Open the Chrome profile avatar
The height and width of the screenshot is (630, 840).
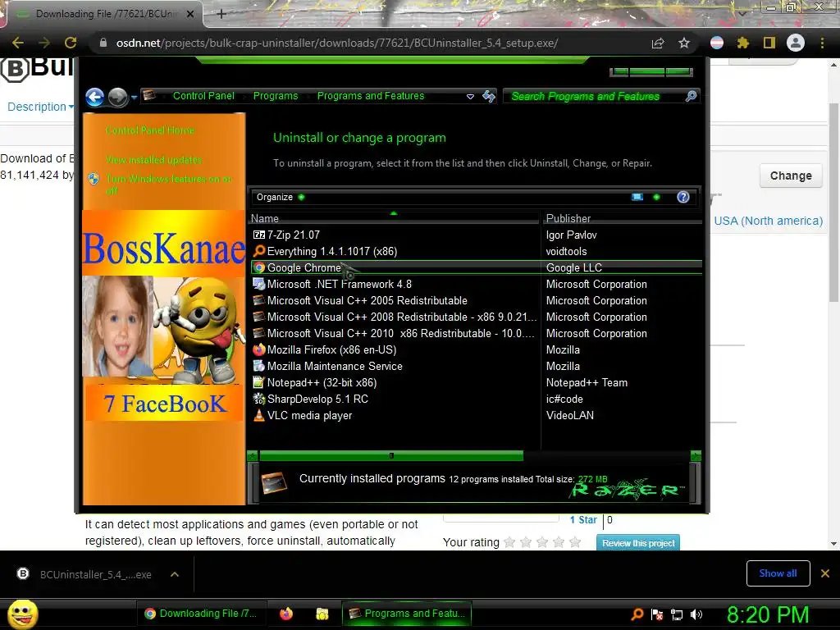point(796,43)
